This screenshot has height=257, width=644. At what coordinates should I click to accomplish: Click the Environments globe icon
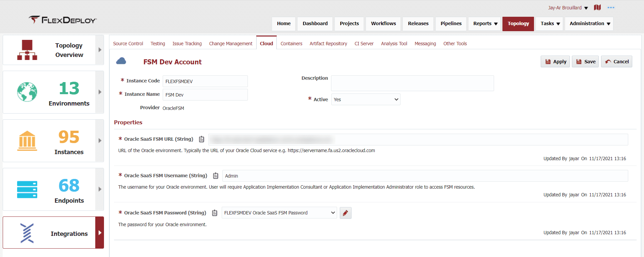coord(27,92)
